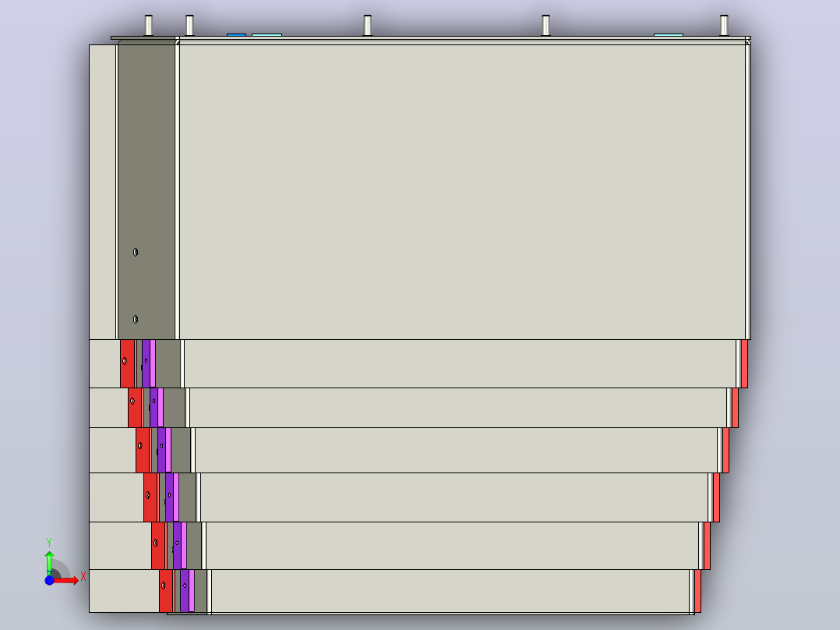The width and height of the screenshot is (840, 630).
Task: Click the green Y axis arrow of triad
Action: 49,562
